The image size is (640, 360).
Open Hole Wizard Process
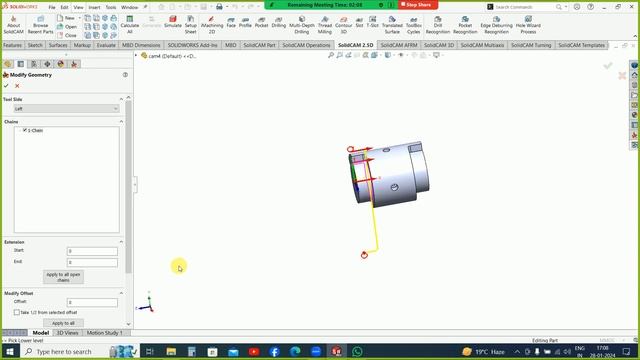528,25
